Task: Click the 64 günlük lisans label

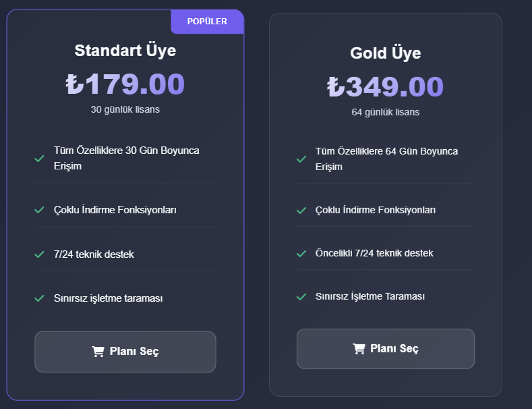Action: tap(386, 113)
